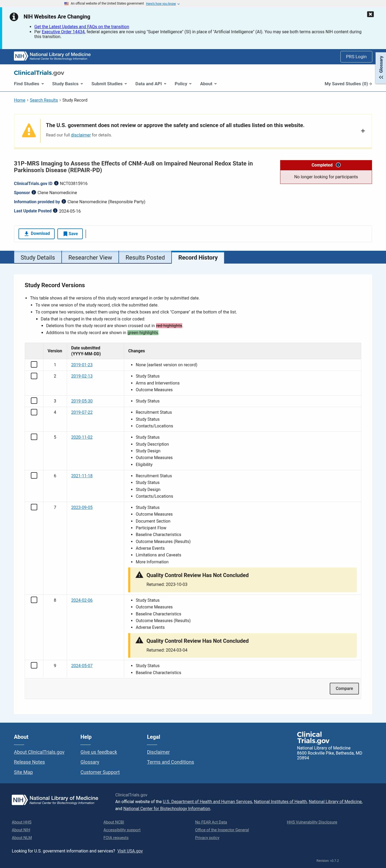Open the Find Studies dropdown menu

point(29,84)
